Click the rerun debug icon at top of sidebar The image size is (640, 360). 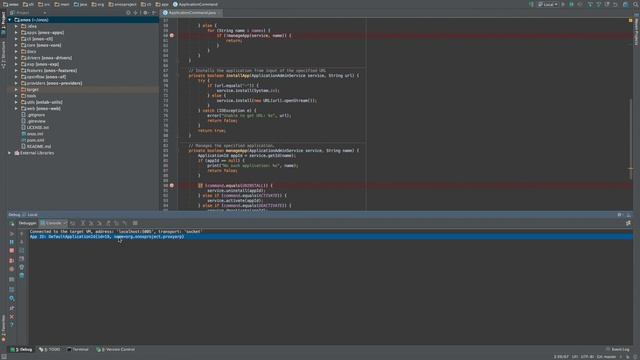pos(11,224)
